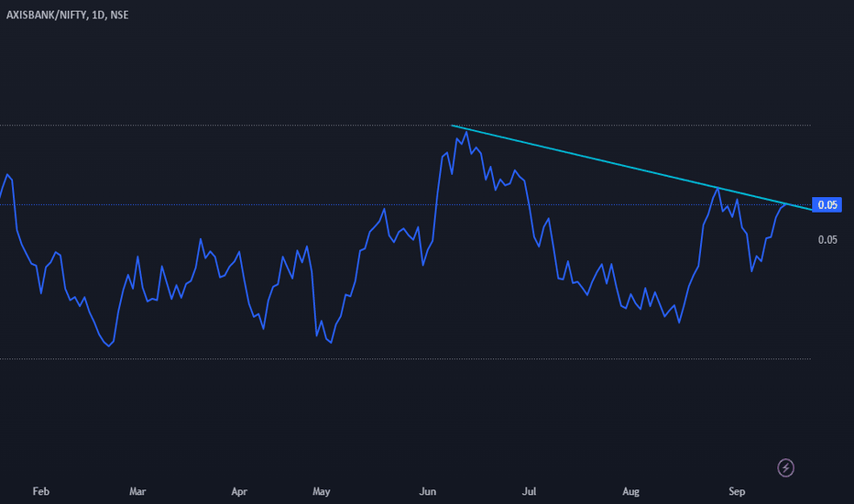Click the late-February lowest point of line
Image resolution: width=854 pixels, height=504 pixels.
[x=109, y=345]
